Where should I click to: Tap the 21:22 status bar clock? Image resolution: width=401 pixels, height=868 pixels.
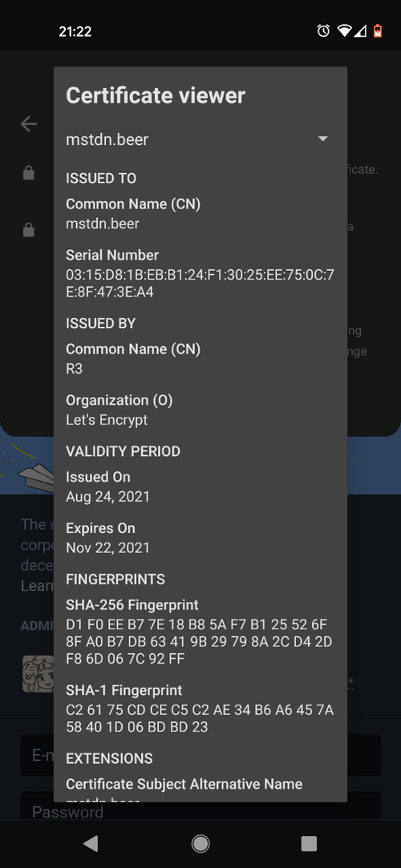pos(75,31)
